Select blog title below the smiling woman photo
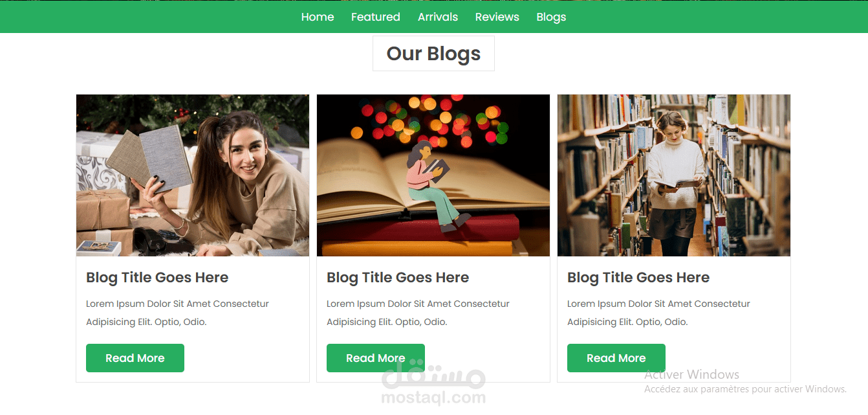 (x=157, y=278)
